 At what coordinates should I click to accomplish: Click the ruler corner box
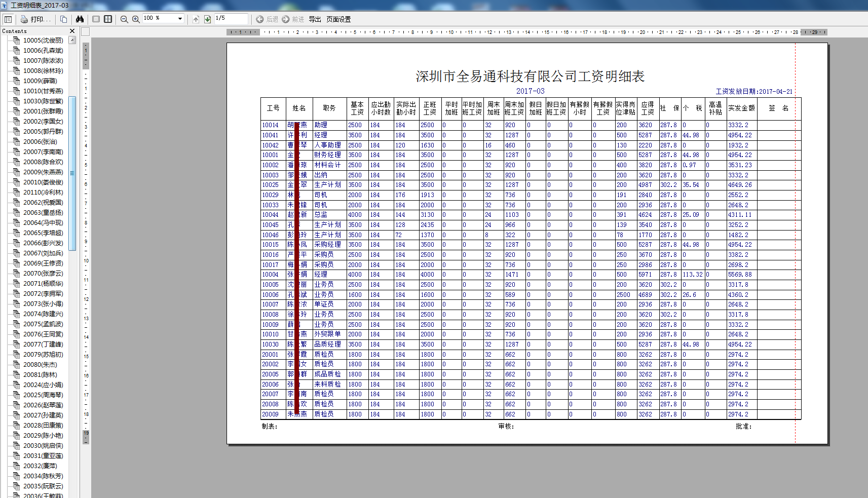[86, 32]
